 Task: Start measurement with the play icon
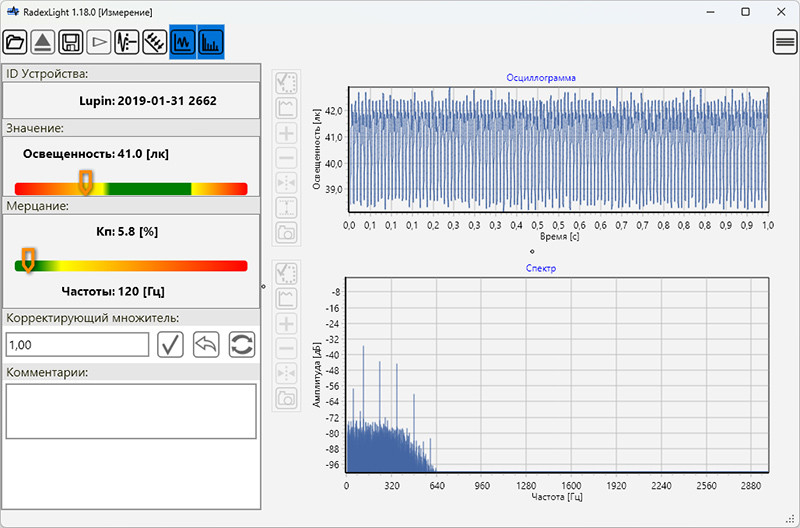coord(99,42)
